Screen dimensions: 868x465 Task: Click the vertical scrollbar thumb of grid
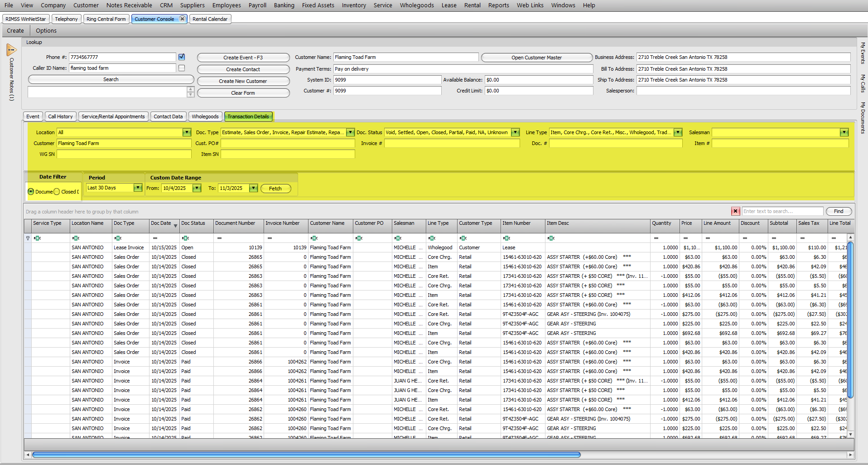pos(850,320)
